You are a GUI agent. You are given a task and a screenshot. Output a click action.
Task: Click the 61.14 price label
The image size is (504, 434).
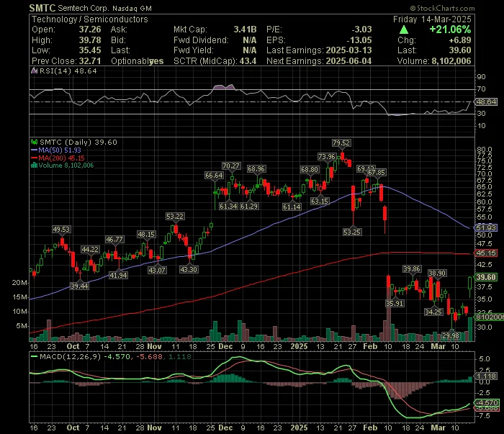292,207
